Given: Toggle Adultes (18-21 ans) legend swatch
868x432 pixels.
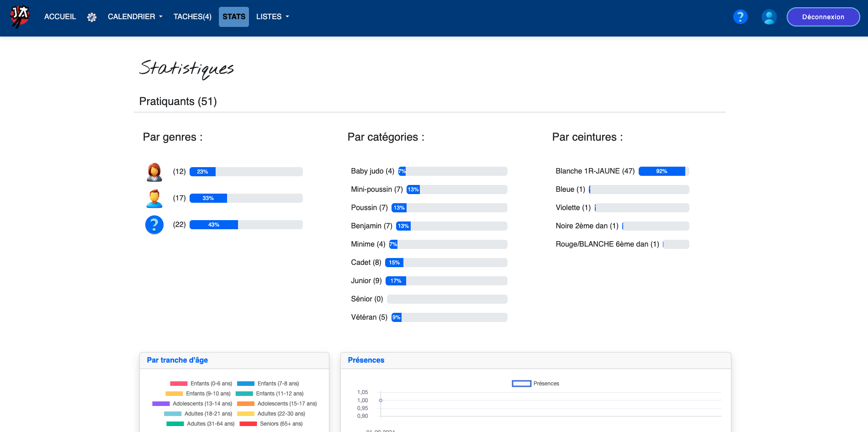Looking at the screenshot, I should tap(173, 414).
